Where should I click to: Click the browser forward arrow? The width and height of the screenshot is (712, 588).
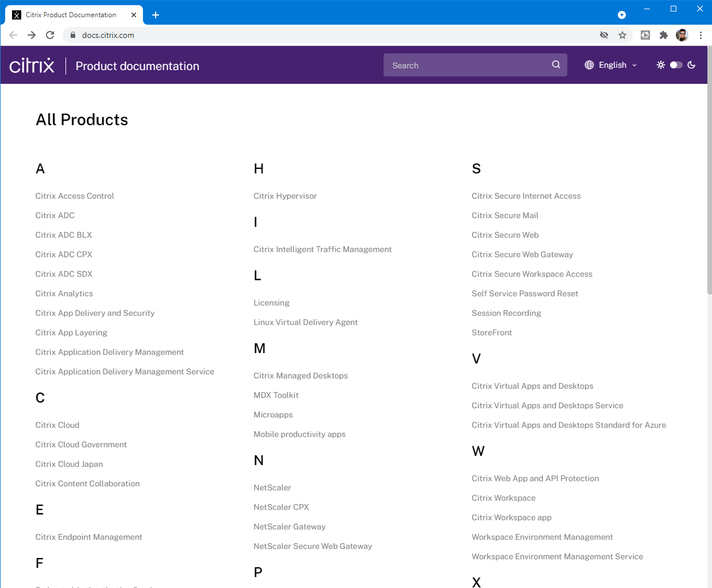(x=32, y=35)
